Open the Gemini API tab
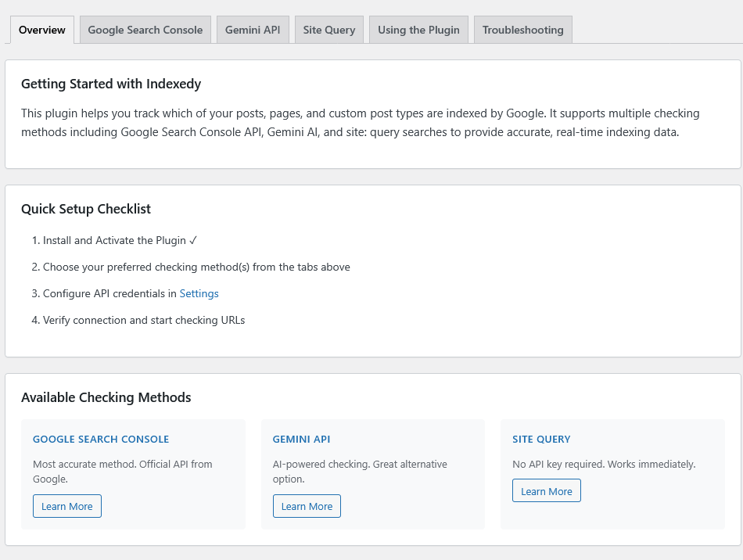 (x=252, y=30)
